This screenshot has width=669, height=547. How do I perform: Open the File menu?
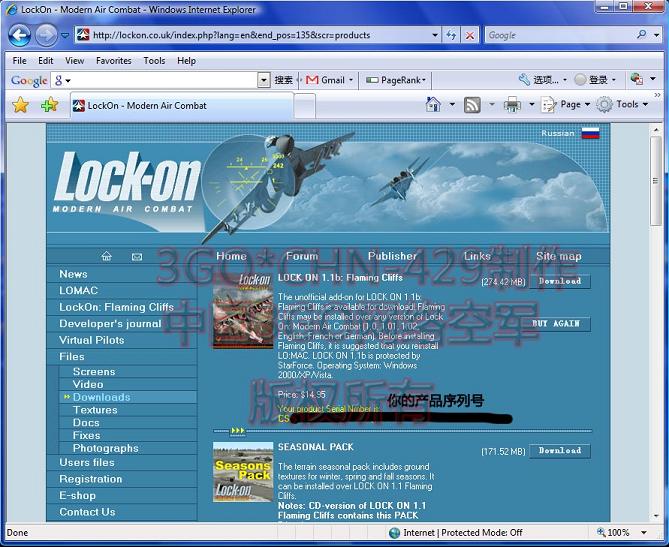coord(19,61)
